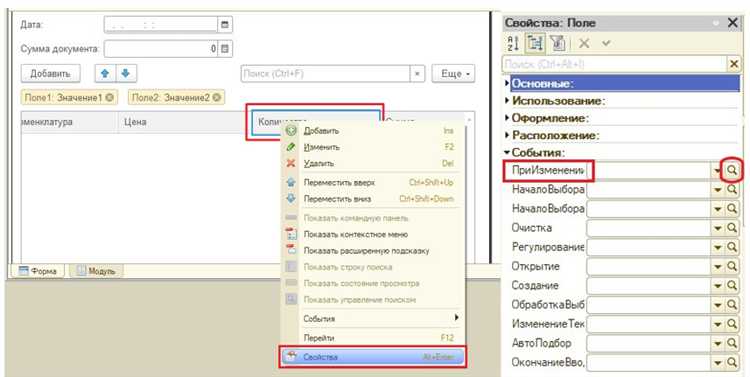Click the alphabetical sort icon in Свойства panel

[513, 44]
